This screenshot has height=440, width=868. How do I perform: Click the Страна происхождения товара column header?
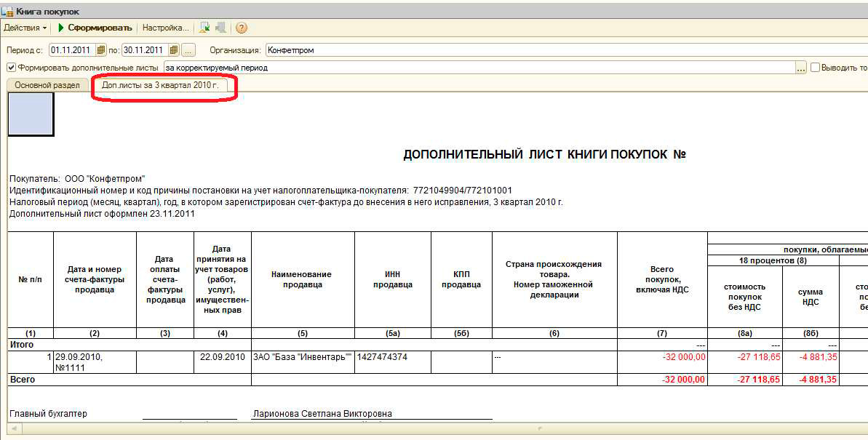[554, 279]
